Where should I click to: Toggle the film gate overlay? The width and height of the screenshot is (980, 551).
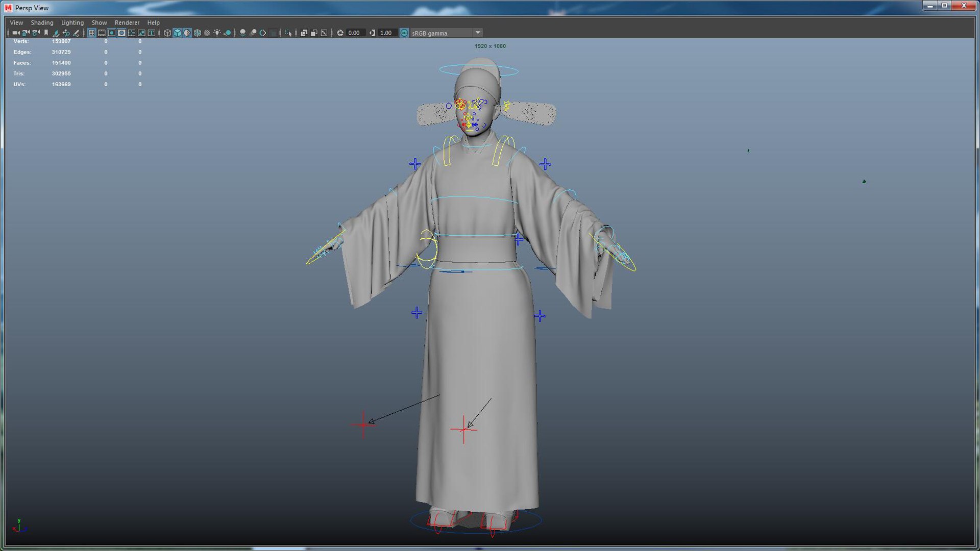click(102, 33)
